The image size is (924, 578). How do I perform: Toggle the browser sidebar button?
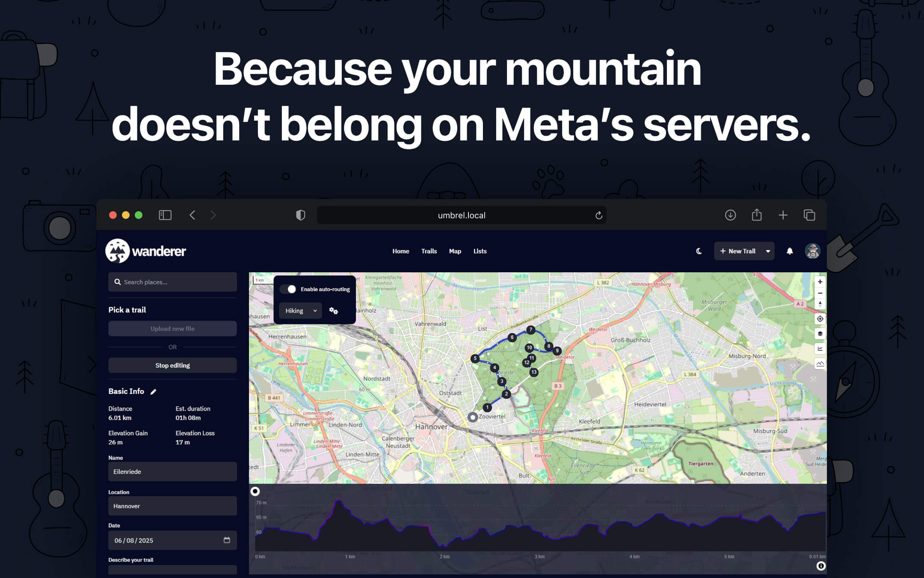click(165, 215)
